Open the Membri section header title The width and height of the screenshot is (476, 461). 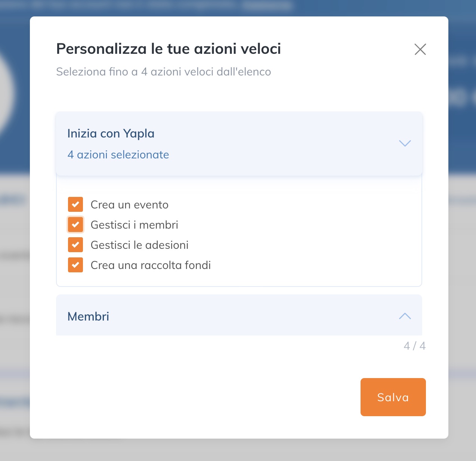88,316
